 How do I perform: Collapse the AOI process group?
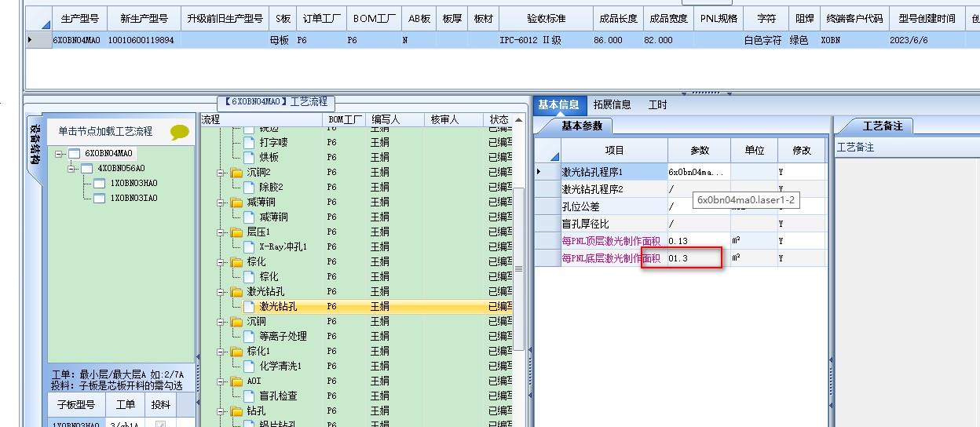(x=221, y=381)
